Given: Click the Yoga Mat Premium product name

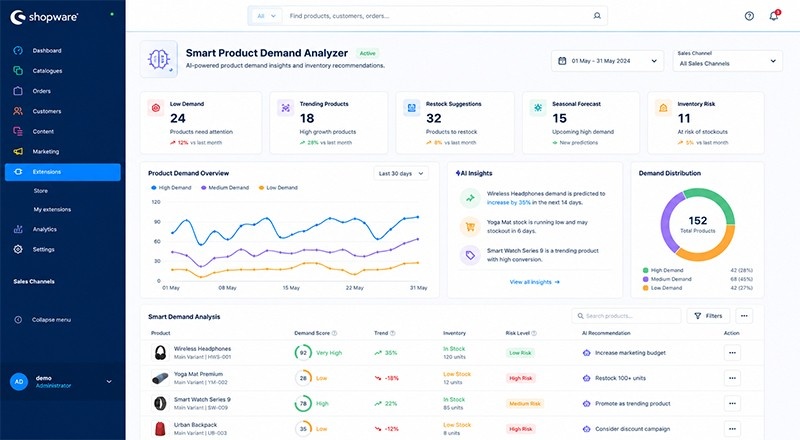Looking at the screenshot, I should [198, 374].
